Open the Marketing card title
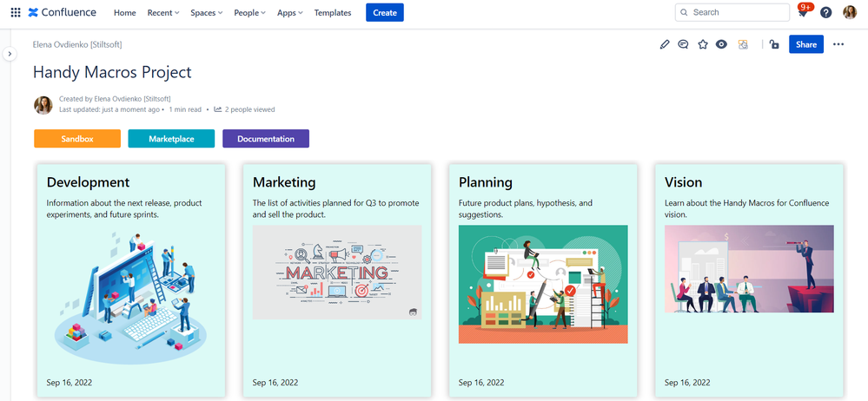 (x=284, y=182)
